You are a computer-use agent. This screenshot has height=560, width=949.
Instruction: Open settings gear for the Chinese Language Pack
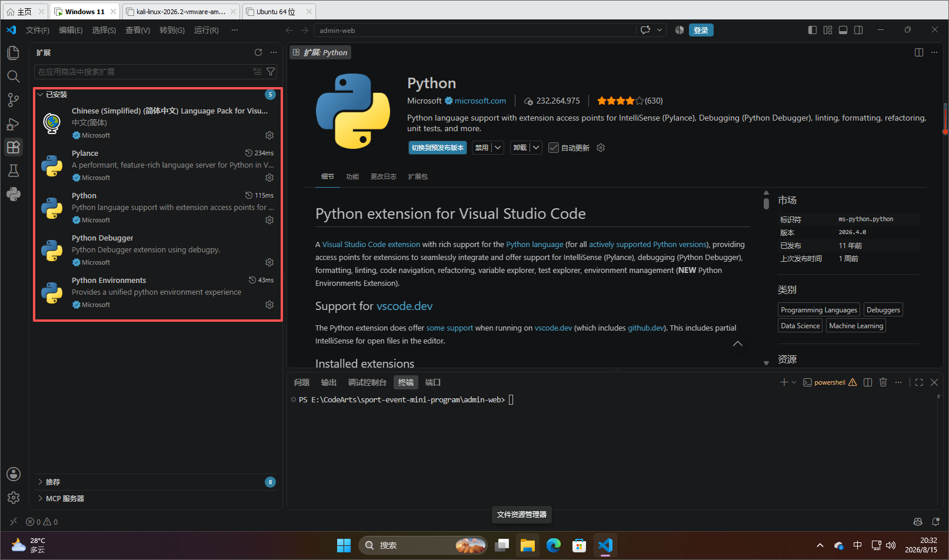269,135
